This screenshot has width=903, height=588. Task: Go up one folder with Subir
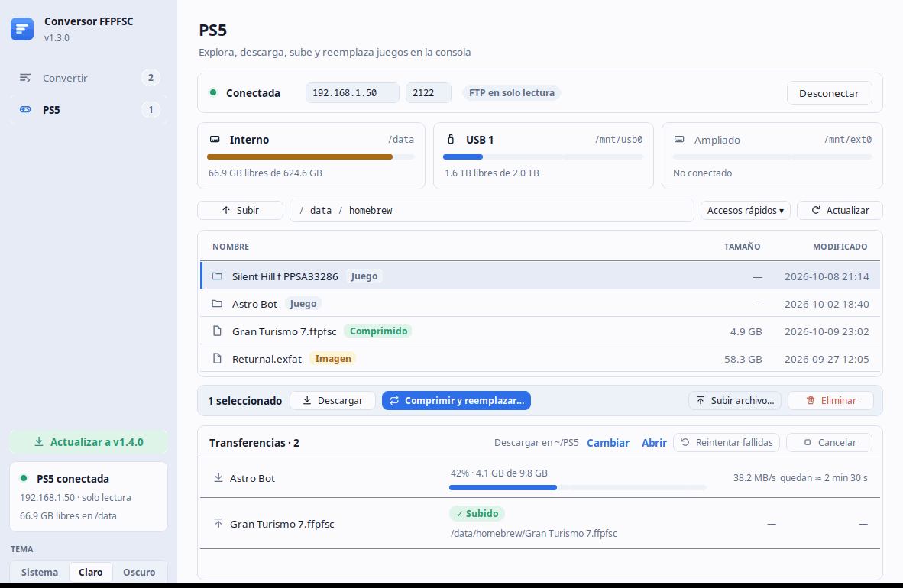(x=240, y=210)
